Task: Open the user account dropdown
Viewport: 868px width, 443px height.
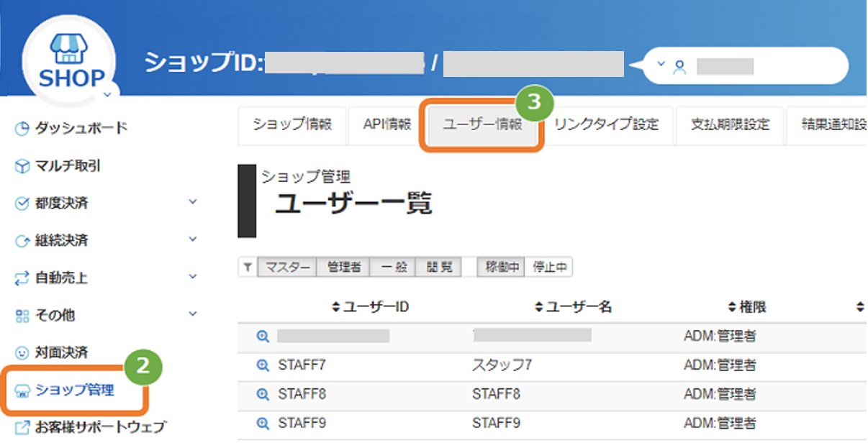Action: coord(744,67)
